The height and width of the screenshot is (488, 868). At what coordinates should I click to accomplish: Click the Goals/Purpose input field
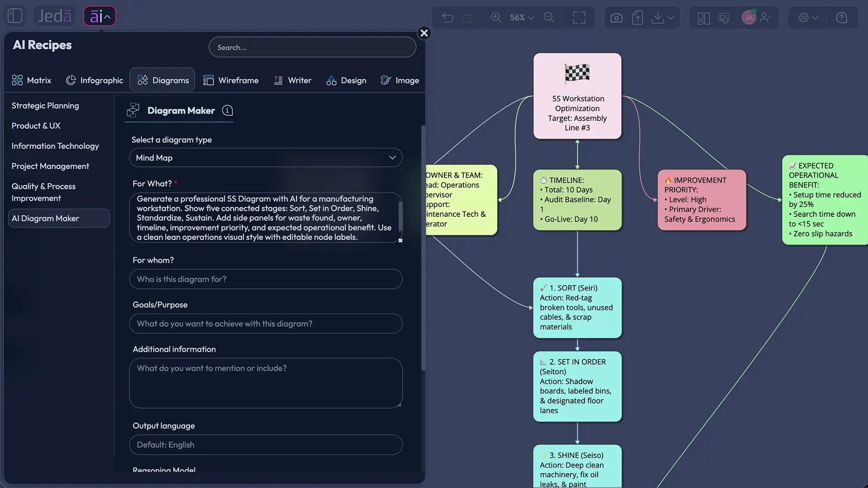tap(266, 324)
